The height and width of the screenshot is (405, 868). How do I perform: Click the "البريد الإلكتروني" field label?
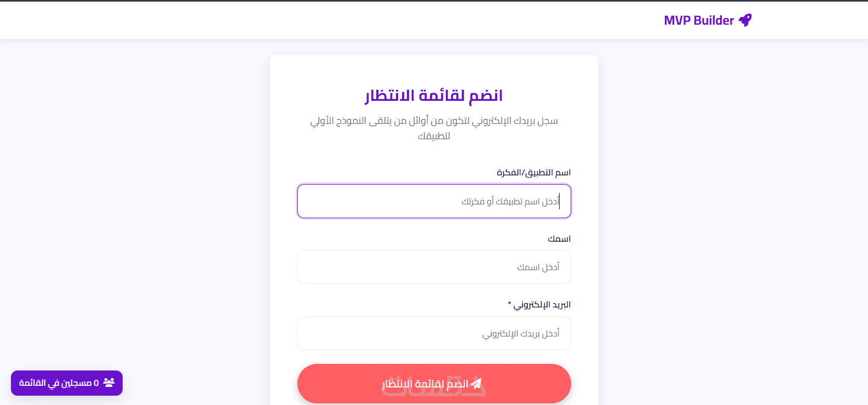point(542,305)
